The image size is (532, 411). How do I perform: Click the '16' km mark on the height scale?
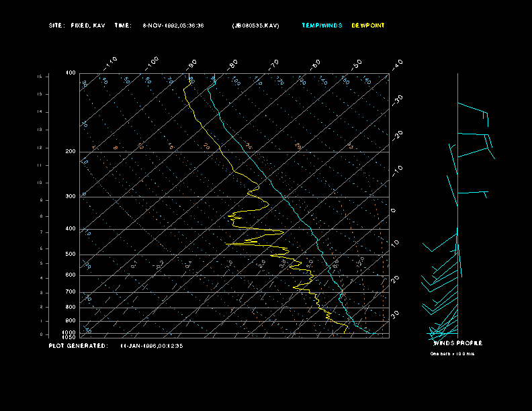40,77
